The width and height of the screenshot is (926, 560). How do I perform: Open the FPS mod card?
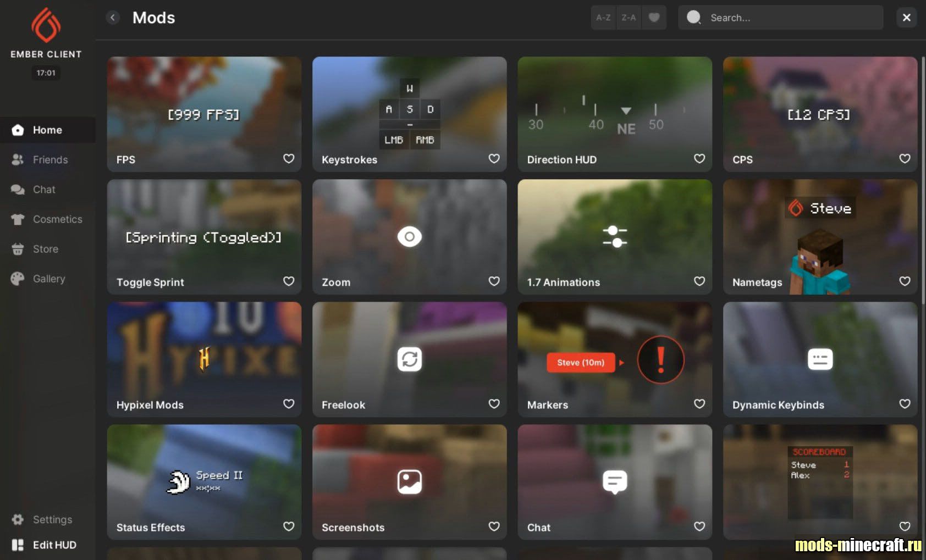pos(205,114)
